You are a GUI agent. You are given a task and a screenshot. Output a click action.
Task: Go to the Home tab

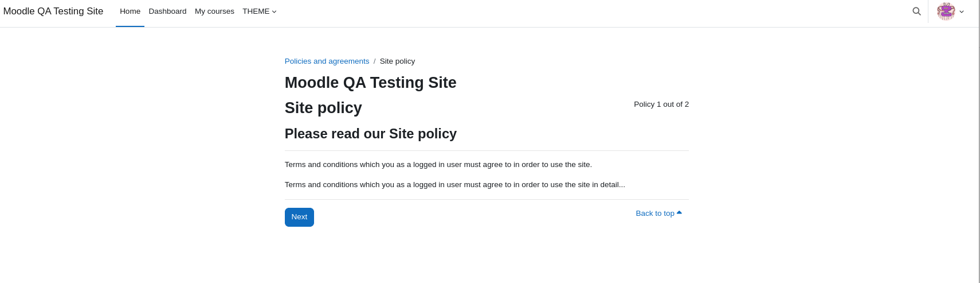click(x=130, y=11)
